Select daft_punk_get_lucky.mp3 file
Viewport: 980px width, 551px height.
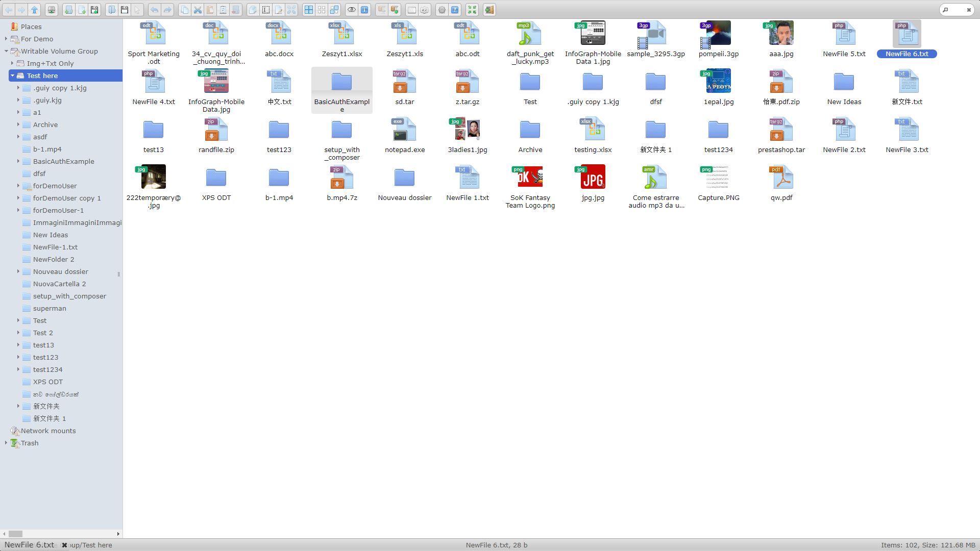pyautogui.click(x=530, y=43)
